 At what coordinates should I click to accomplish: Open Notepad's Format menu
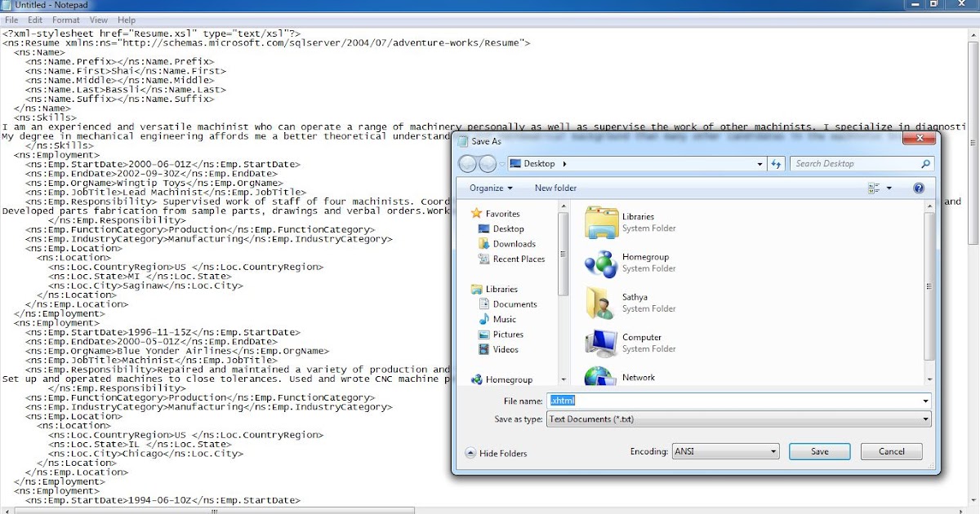point(66,20)
